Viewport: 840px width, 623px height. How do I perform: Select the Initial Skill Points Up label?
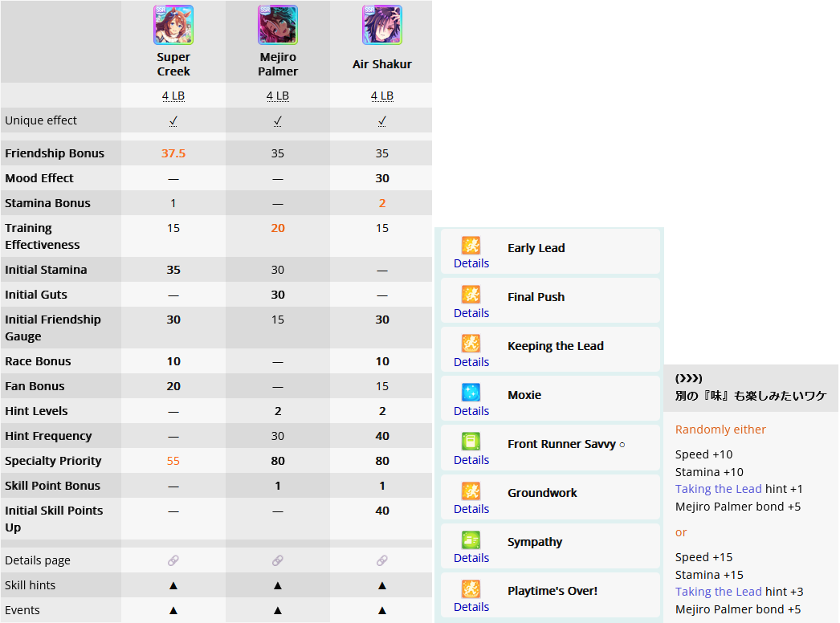(54, 519)
